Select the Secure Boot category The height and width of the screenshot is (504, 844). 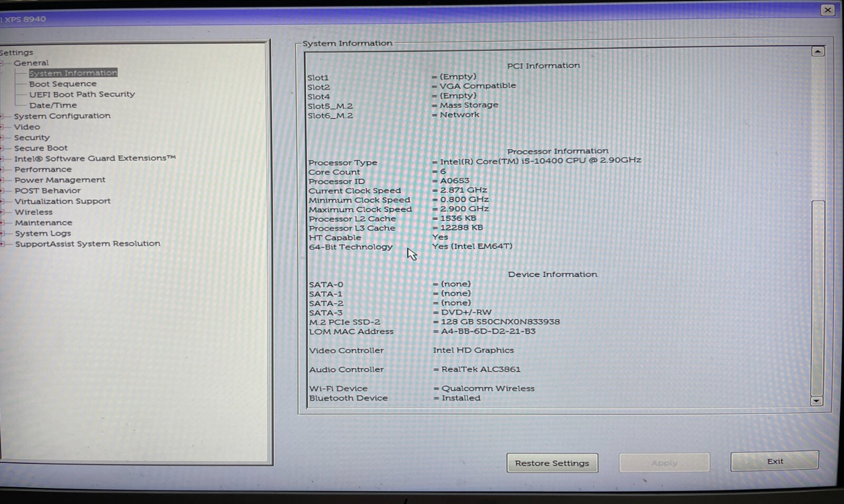(x=41, y=148)
